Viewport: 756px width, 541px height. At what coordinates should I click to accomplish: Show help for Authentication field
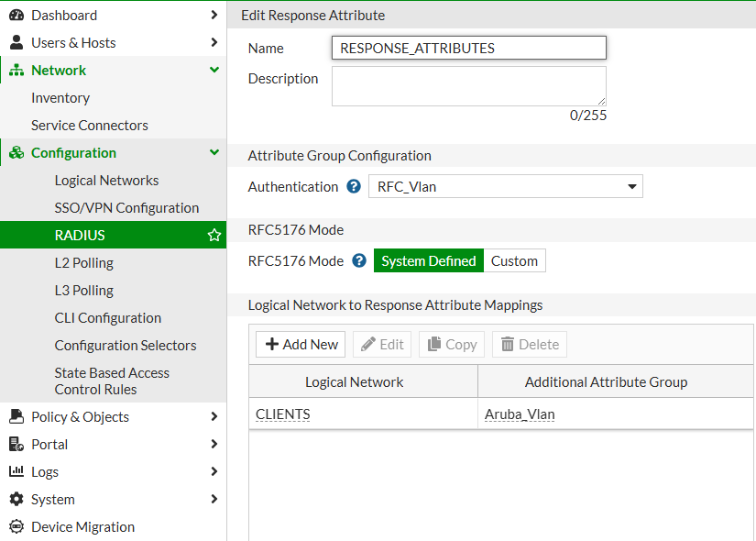[354, 186]
